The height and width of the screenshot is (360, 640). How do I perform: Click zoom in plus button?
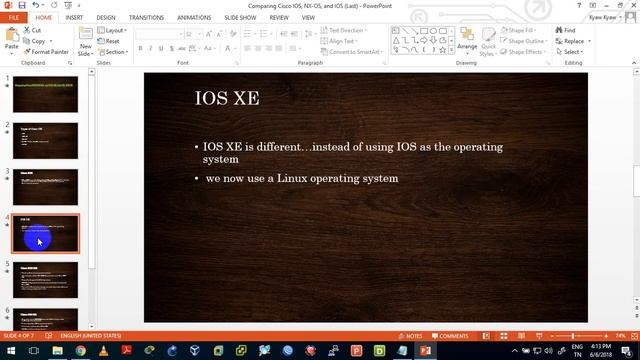(x=606, y=336)
